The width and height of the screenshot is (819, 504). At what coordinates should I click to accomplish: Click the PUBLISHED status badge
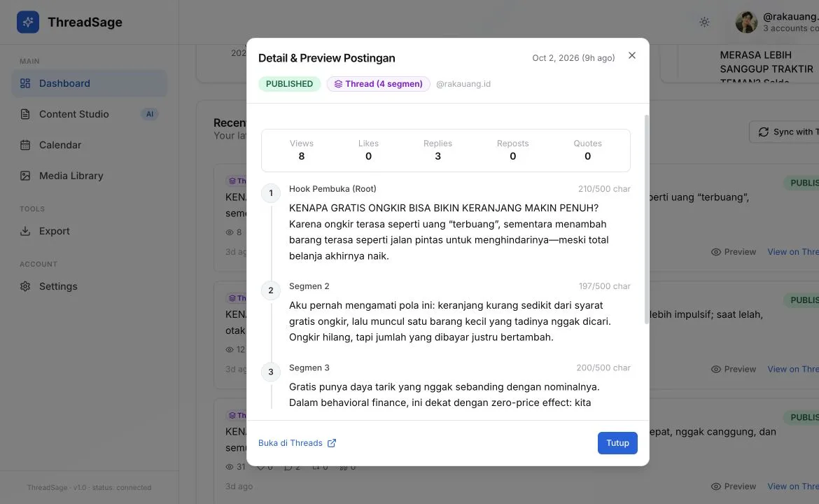(289, 84)
